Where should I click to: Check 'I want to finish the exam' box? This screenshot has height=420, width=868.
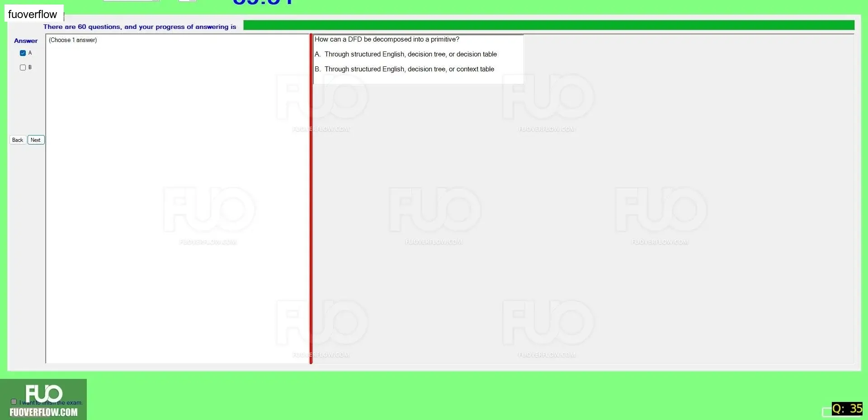click(x=14, y=401)
